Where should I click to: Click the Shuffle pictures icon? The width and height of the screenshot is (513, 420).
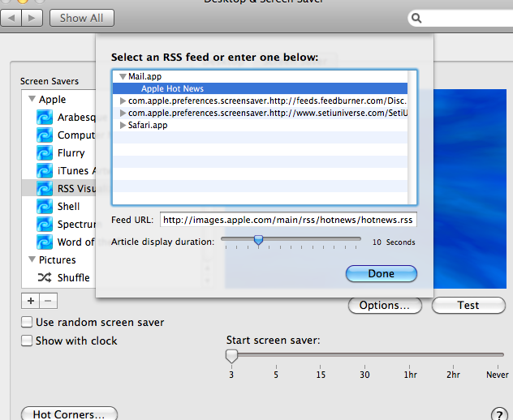(45, 277)
